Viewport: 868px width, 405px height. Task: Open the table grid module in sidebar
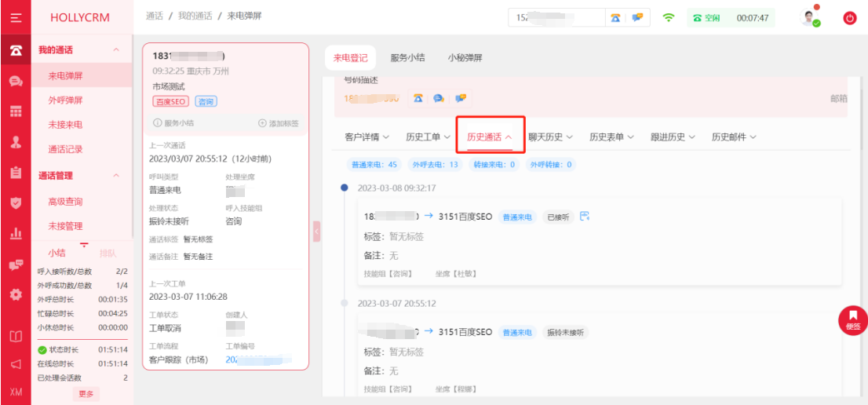pos(16,111)
